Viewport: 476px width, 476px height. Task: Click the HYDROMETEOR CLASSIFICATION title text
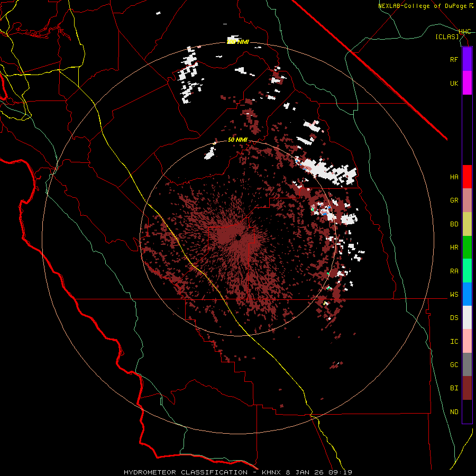[x=186, y=472]
